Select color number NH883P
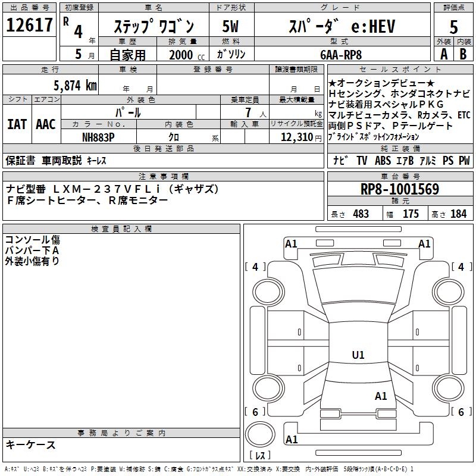This screenshot has width=476, height=476. (98, 137)
